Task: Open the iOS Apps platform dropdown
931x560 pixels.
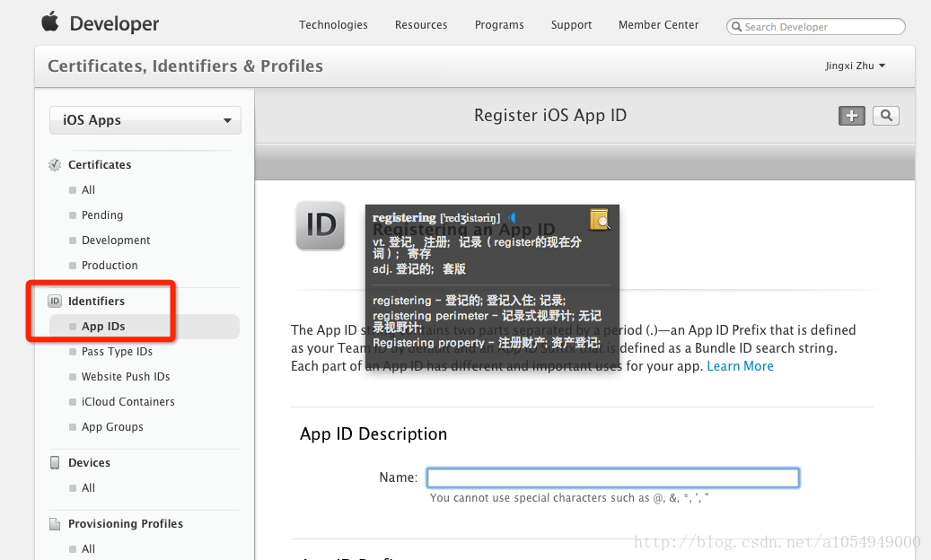Action: (145, 120)
